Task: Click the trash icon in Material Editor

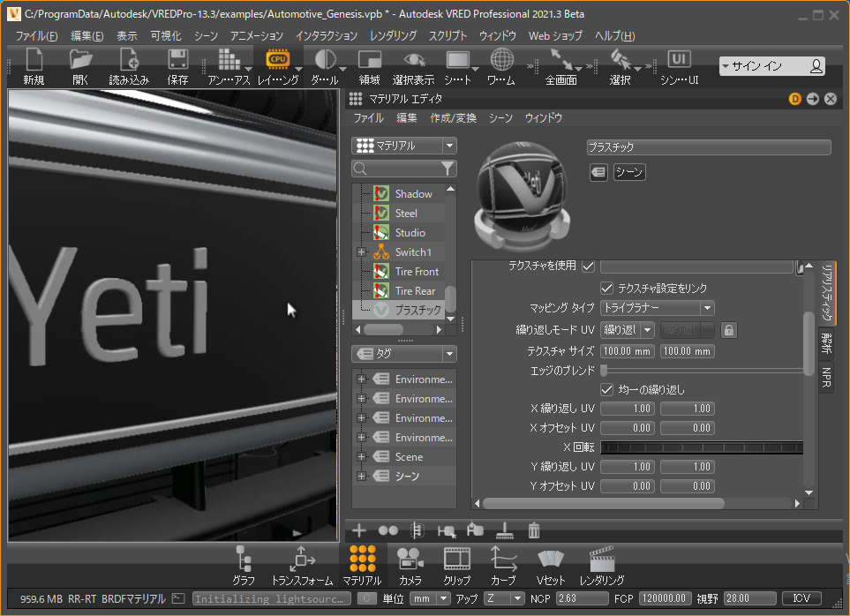Action: point(534,530)
